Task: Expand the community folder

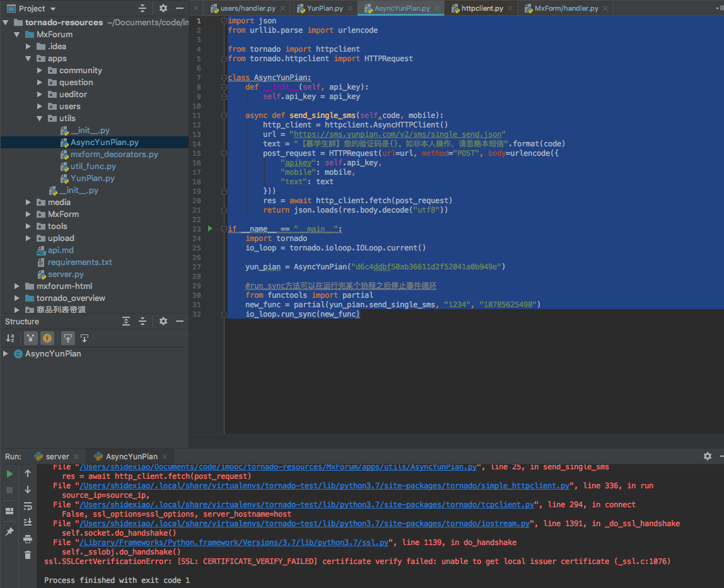Action: pyautogui.click(x=39, y=70)
